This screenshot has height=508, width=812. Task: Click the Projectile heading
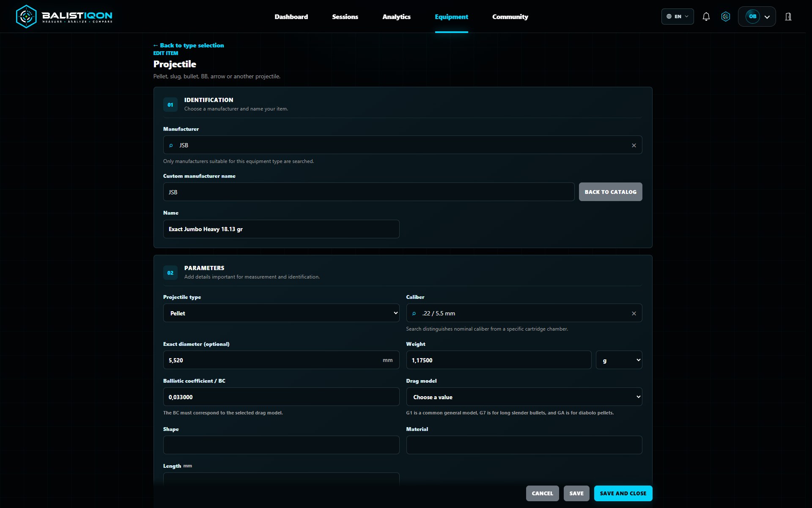point(175,64)
